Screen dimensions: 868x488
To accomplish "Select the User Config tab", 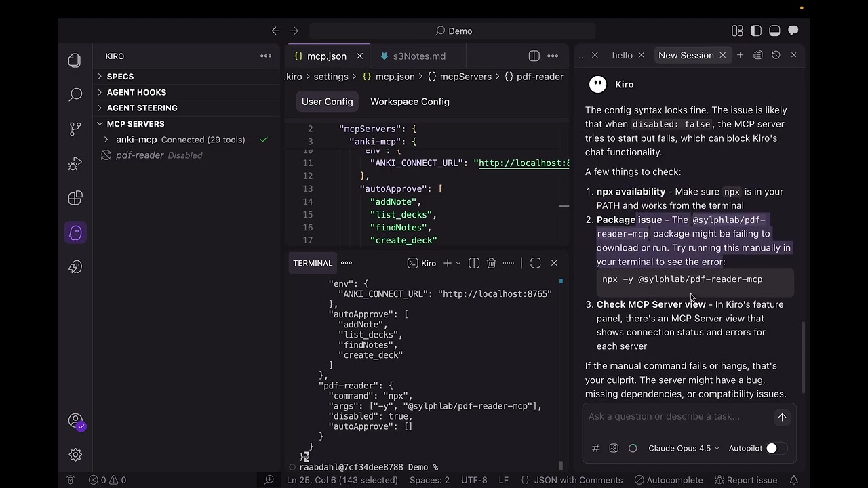I will 328,102.
